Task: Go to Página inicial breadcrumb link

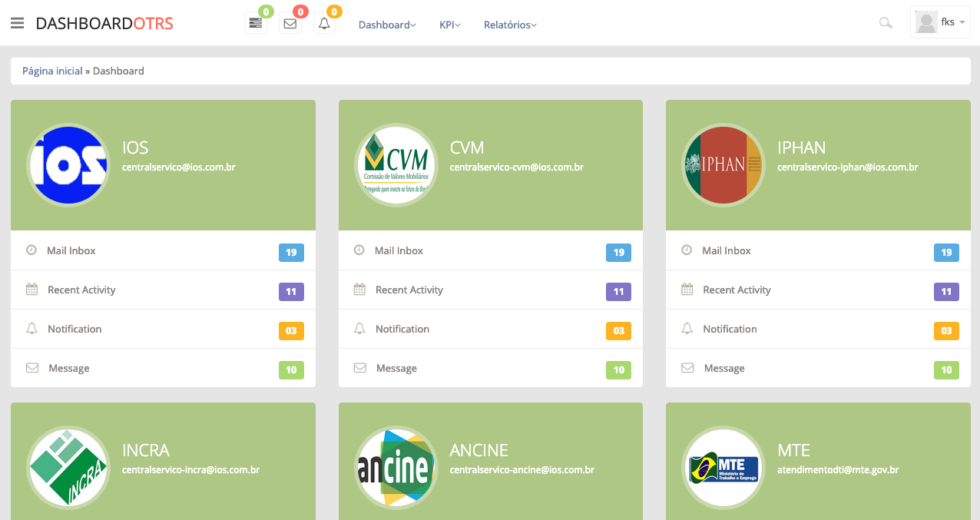Action: [52, 71]
